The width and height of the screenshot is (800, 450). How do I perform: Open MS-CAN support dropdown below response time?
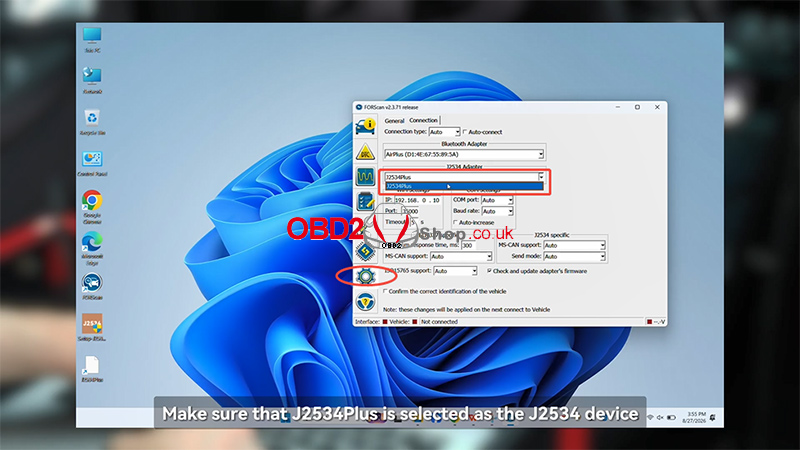(x=461, y=256)
